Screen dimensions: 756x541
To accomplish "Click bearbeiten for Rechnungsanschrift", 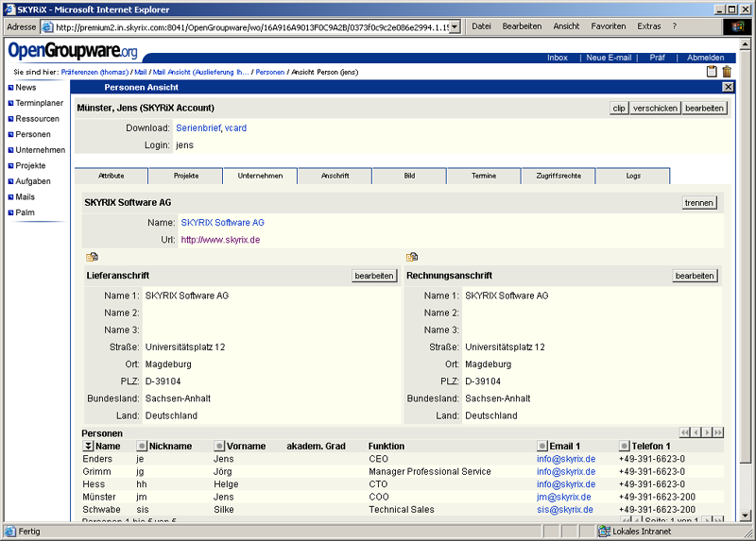I will tap(695, 276).
